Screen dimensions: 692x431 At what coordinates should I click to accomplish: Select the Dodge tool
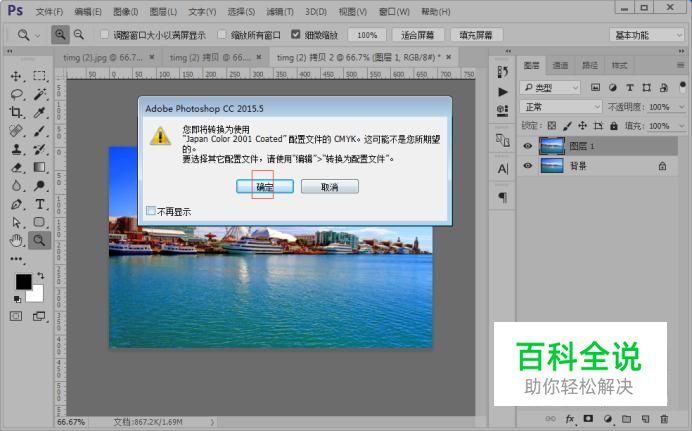(39, 185)
